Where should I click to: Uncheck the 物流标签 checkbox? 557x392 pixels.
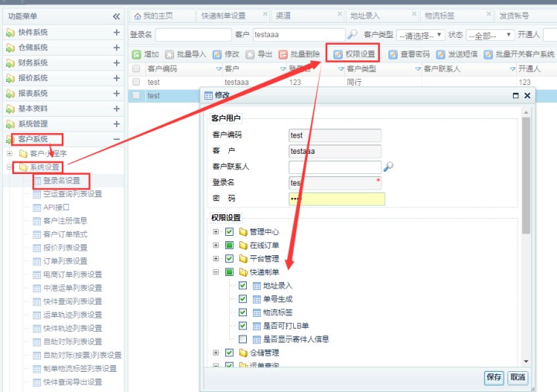243,312
